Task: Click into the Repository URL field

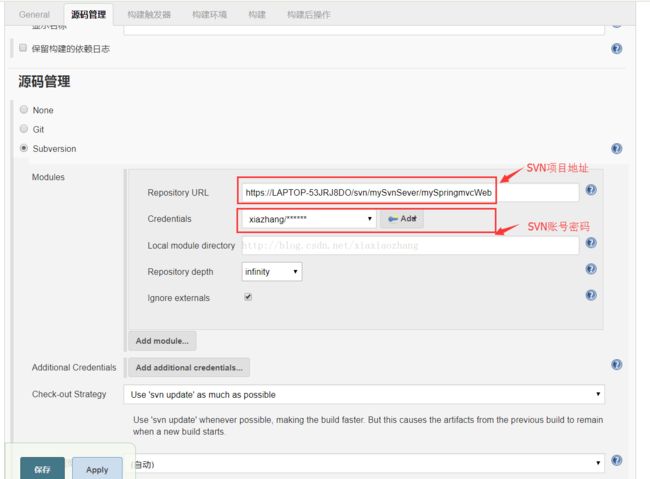Action: pos(410,192)
